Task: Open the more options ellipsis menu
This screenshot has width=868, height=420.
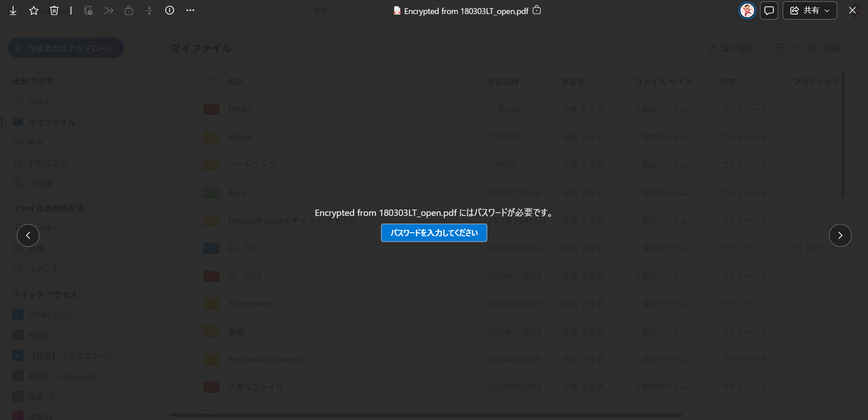Action: pyautogui.click(x=190, y=10)
